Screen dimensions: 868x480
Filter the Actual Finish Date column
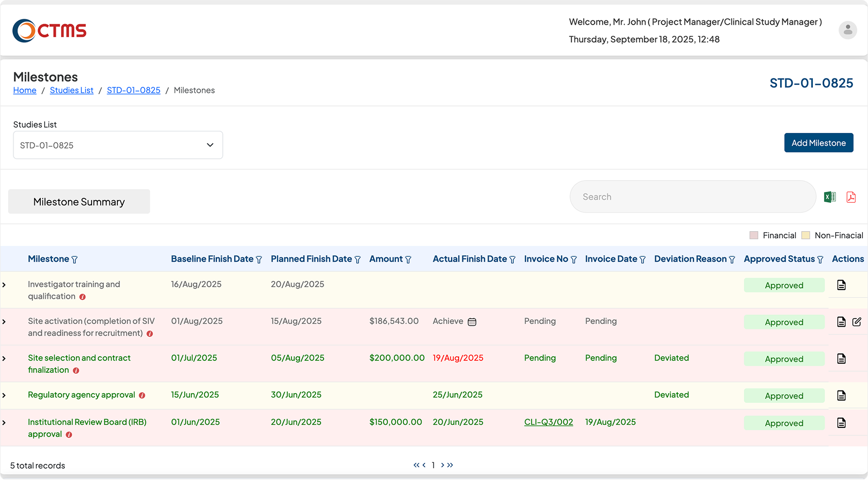coord(512,260)
